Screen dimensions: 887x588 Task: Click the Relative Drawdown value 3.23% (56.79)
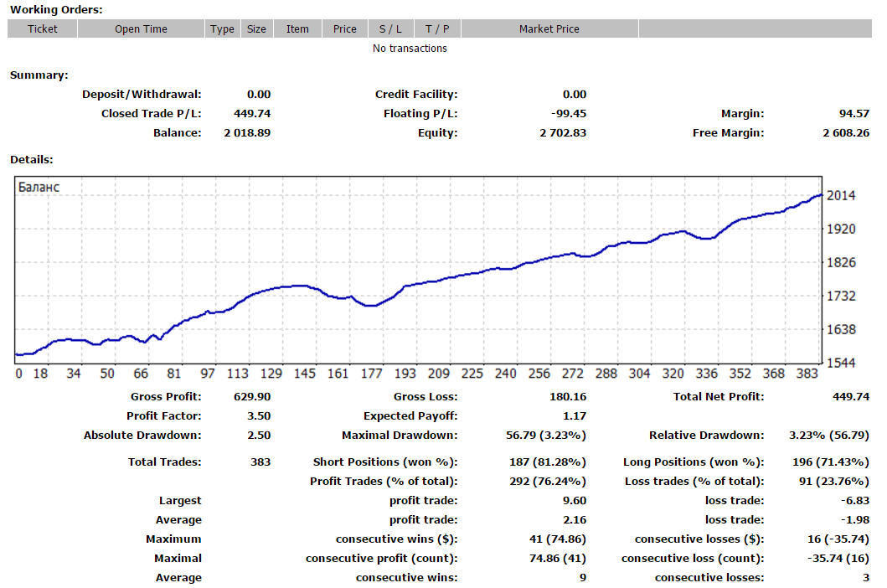[x=829, y=436]
